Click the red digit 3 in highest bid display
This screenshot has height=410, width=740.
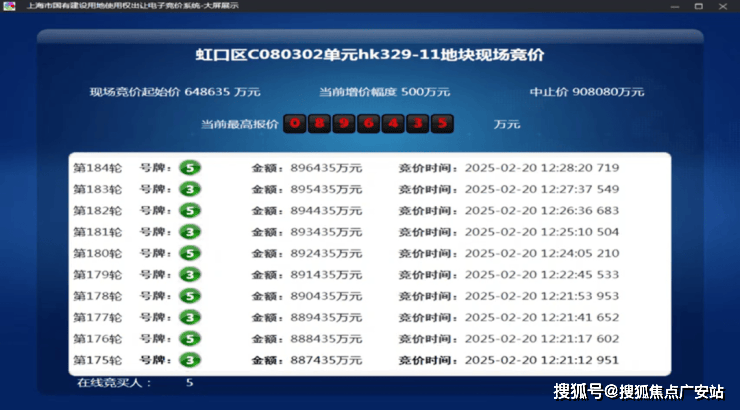click(x=417, y=124)
